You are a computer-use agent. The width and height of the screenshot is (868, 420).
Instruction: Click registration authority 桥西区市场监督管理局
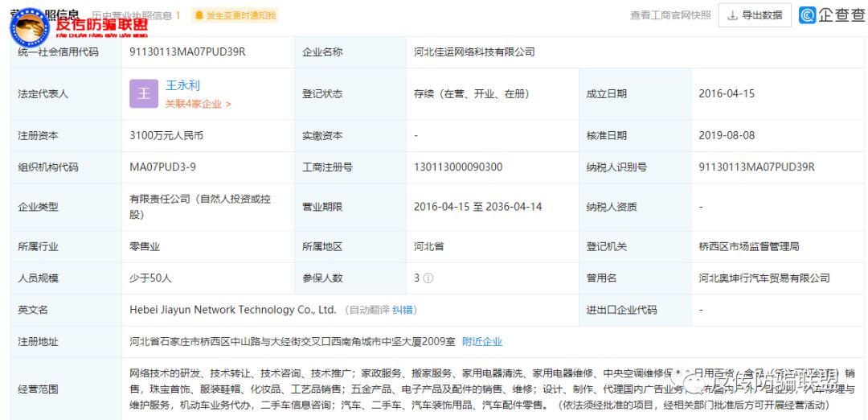748,246
